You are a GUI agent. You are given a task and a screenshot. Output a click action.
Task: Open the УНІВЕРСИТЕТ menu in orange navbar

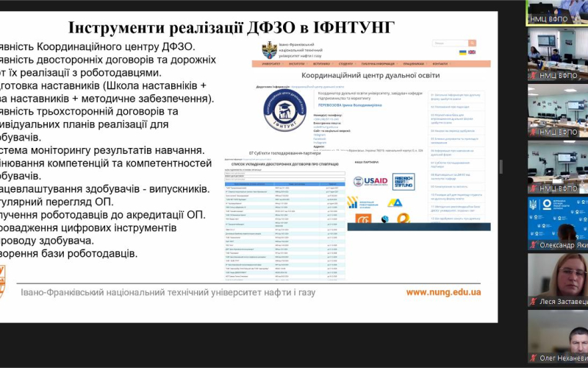tap(271, 64)
